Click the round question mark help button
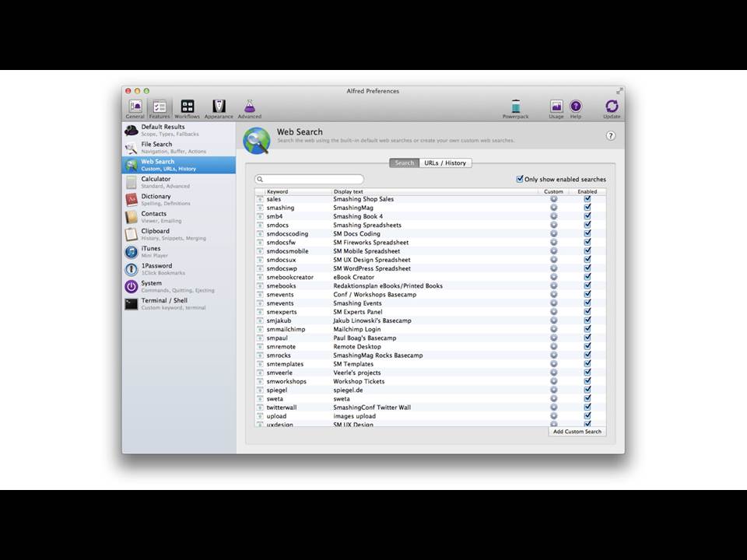Screen dimensions: 747x560 tap(610, 135)
